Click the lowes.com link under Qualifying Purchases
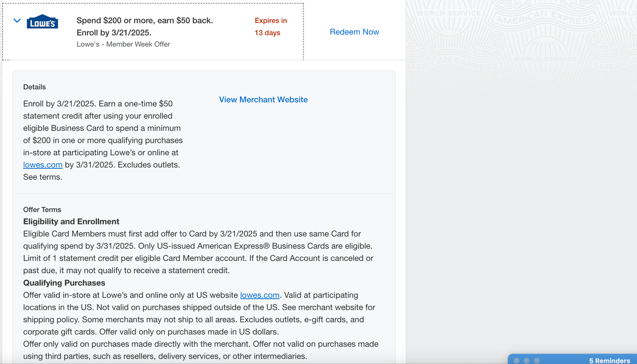637x364 pixels. point(260,295)
